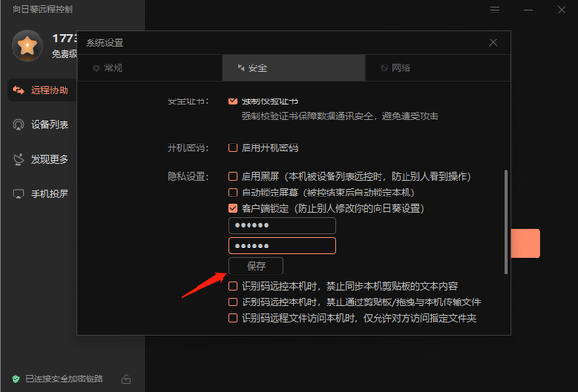Switch to the 常规 settings tab
578x392 pixels.
click(149, 67)
